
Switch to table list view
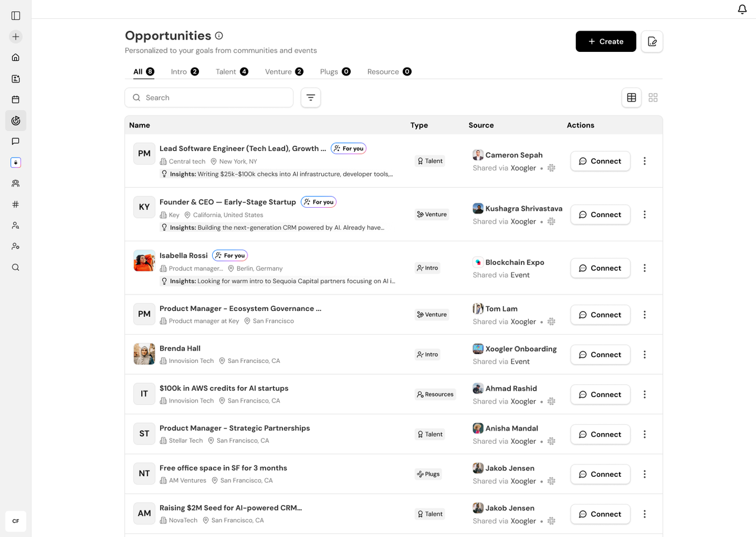click(x=631, y=97)
